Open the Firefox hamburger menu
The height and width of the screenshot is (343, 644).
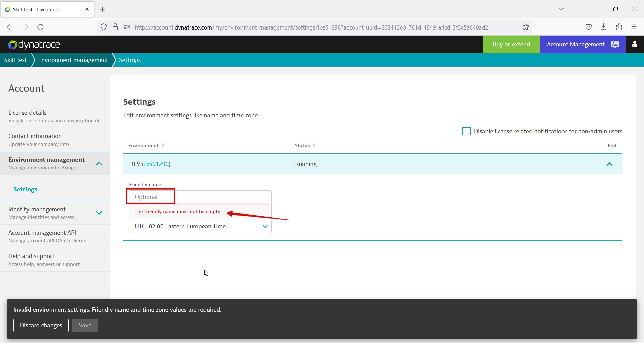[x=634, y=27]
